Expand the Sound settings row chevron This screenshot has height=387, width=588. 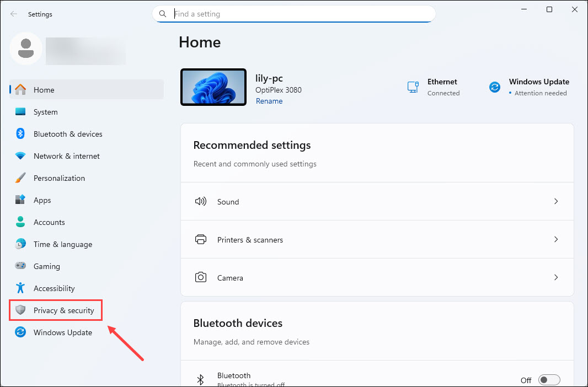pos(556,202)
